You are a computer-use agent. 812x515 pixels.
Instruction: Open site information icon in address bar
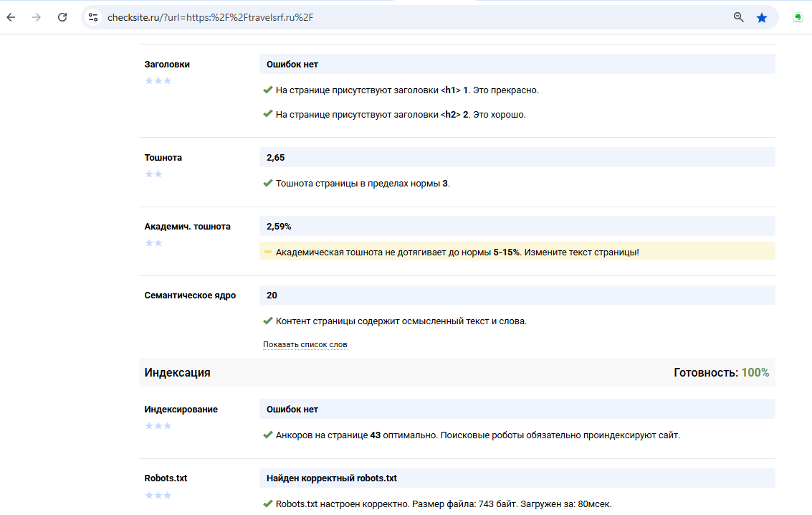[x=93, y=17]
